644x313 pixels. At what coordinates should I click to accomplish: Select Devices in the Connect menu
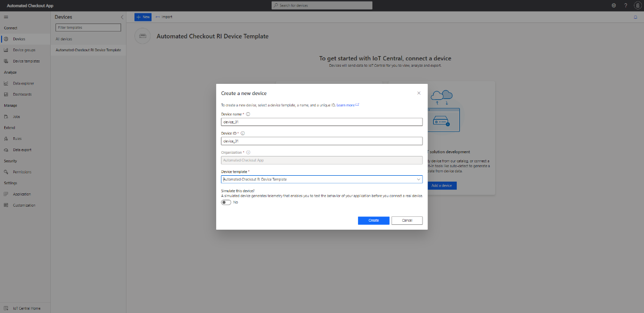(19, 39)
